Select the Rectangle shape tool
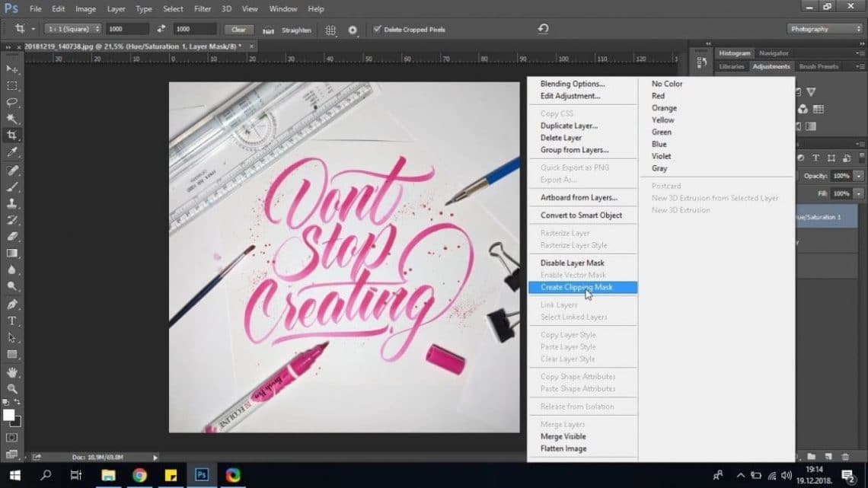868x488 pixels. tap(12, 354)
